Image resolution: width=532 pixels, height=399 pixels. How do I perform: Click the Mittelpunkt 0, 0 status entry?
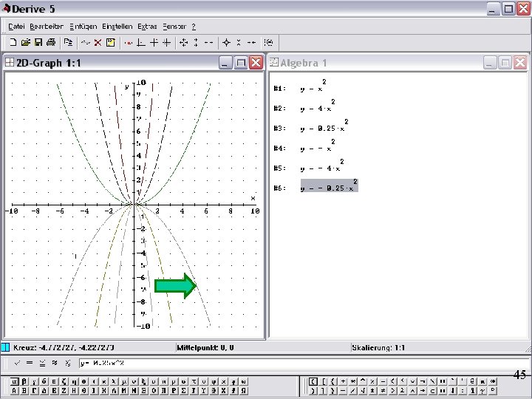tap(205, 347)
